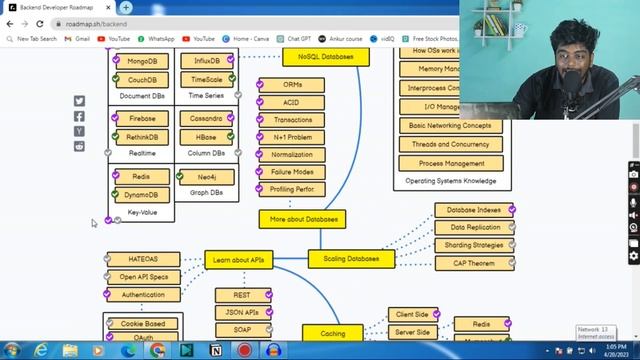Select the Basic Networking Concepts node
640x360 pixels.
tap(451, 126)
